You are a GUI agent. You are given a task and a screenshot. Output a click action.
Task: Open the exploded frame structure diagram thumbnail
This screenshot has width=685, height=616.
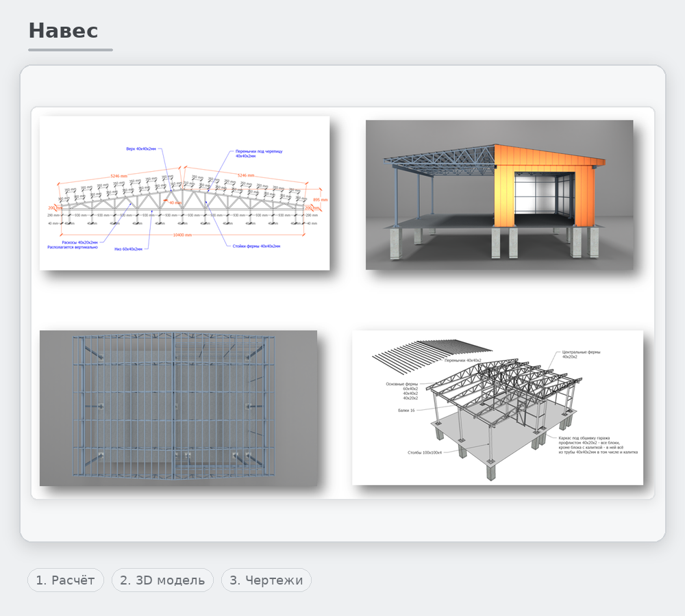tap(497, 408)
